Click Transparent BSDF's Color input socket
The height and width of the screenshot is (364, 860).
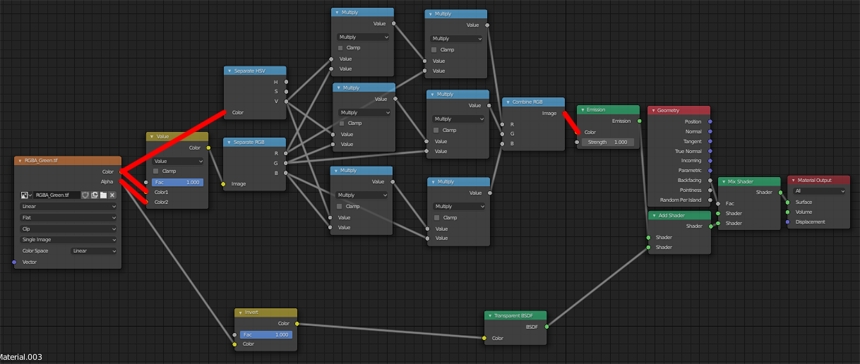(x=484, y=338)
